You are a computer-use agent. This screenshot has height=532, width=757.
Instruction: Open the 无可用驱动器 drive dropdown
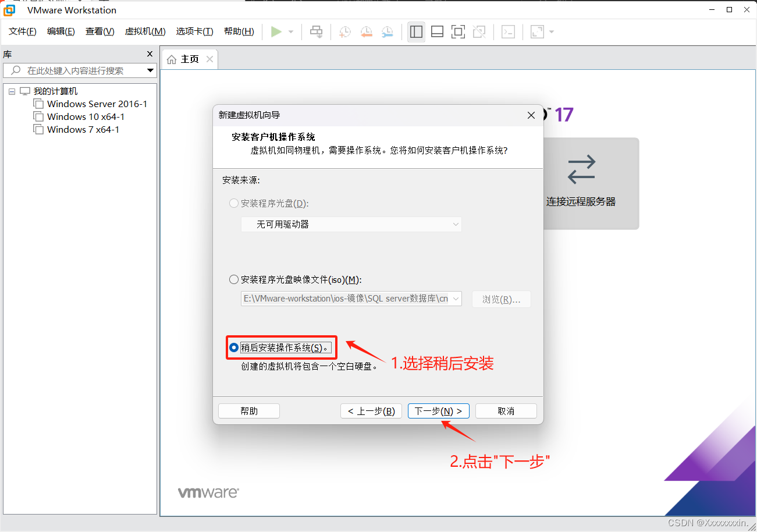click(351, 224)
